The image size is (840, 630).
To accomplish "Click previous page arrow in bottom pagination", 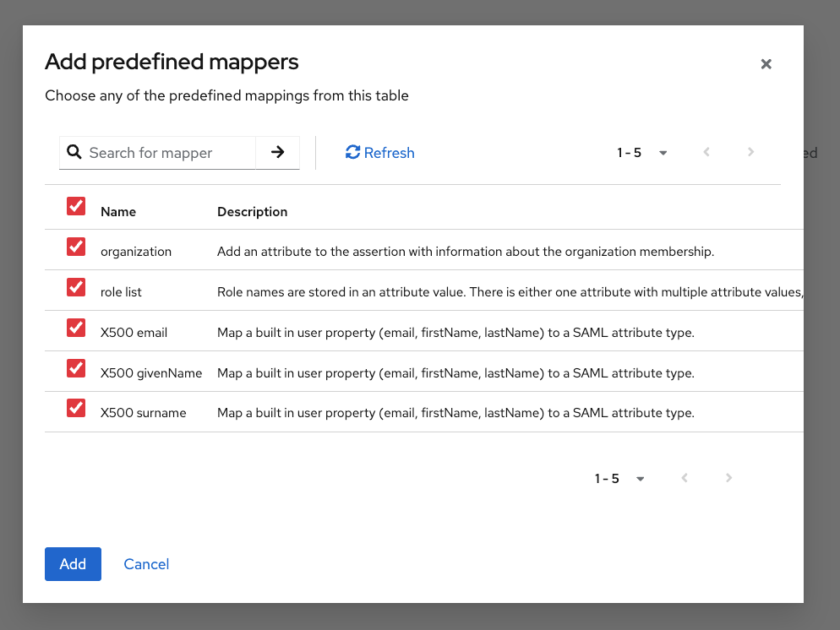I will coord(685,478).
